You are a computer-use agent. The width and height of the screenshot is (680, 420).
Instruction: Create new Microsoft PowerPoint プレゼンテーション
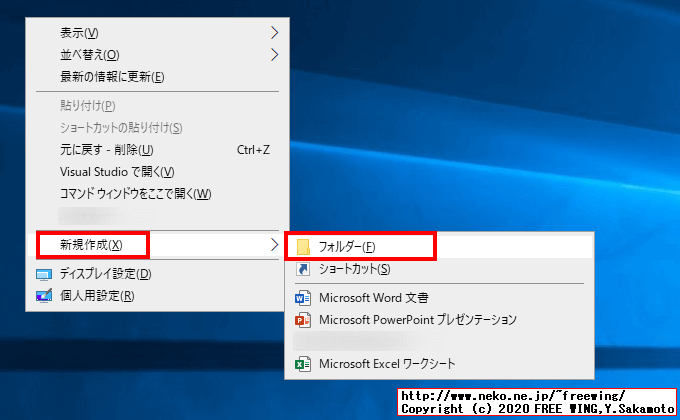(x=439, y=320)
